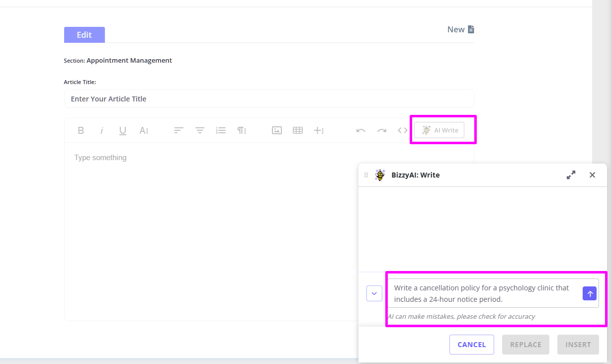Open the font size options

[144, 131]
